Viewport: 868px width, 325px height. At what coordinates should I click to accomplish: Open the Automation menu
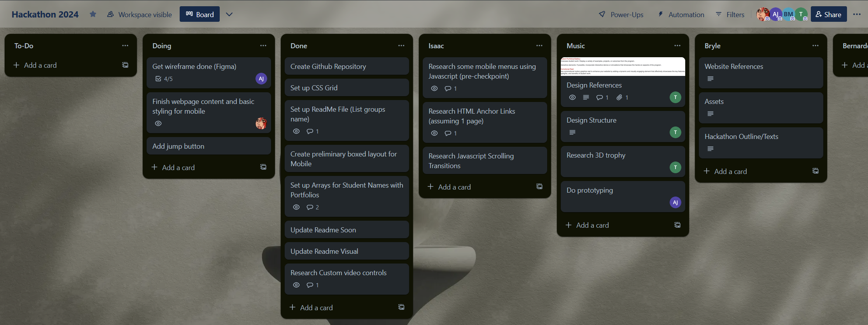[x=681, y=14]
